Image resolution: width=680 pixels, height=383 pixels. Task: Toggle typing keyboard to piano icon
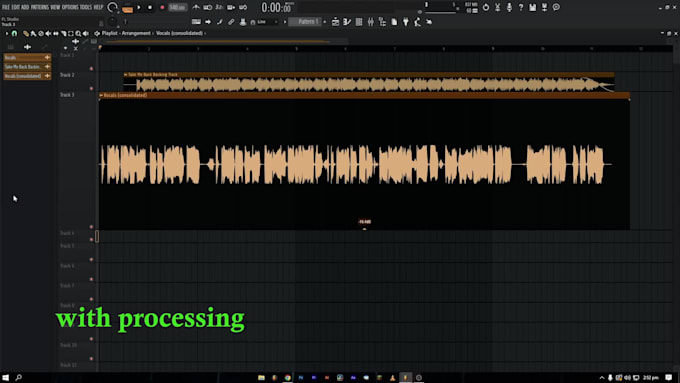196,22
